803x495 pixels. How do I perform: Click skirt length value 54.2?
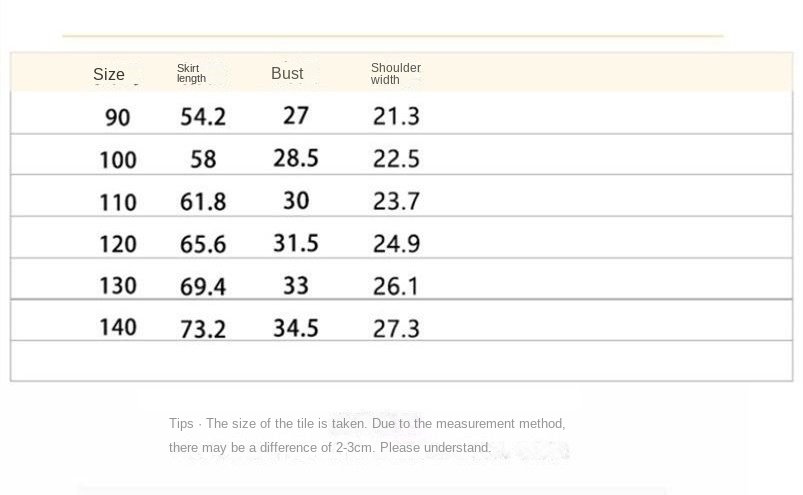[x=203, y=117]
